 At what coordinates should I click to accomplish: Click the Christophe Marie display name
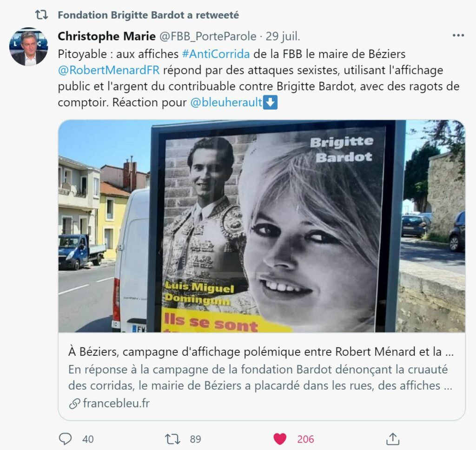coord(106,36)
